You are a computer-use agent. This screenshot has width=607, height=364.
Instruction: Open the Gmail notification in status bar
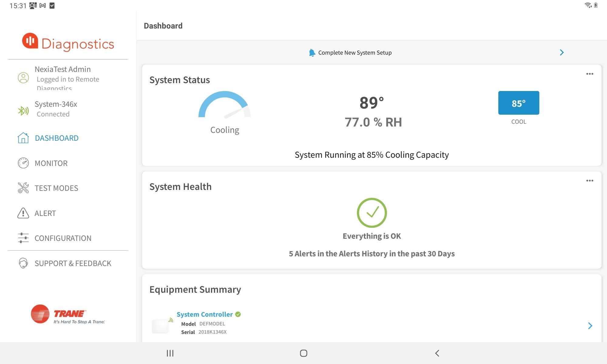click(43, 5)
